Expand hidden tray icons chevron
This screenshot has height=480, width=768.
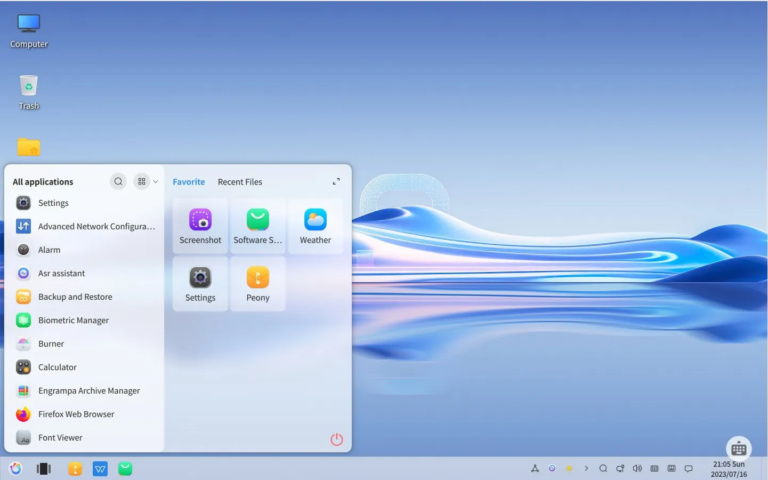pyautogui.click(x=586, y=468)
